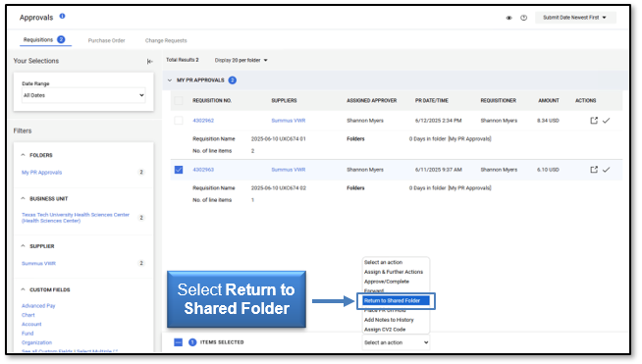Open requisition number 4302962 link
642x364 pixels.
203,121
